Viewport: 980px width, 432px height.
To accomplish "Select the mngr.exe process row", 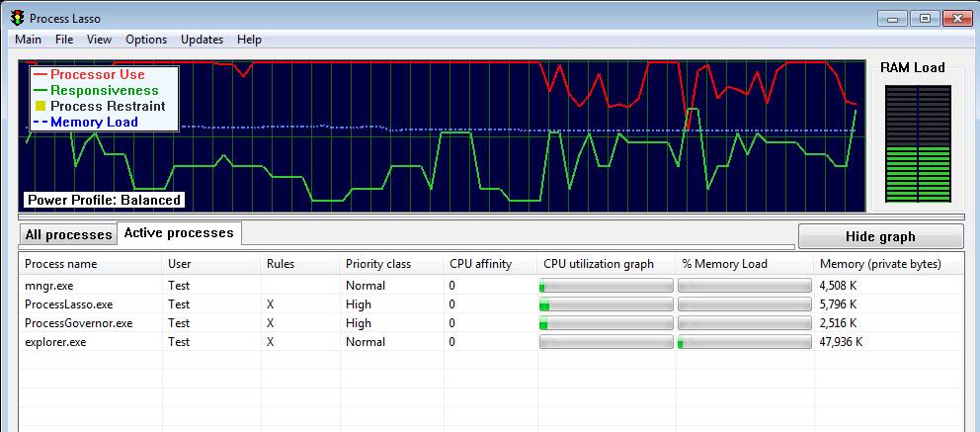I will pyautogui.click(x=491, y=286).
